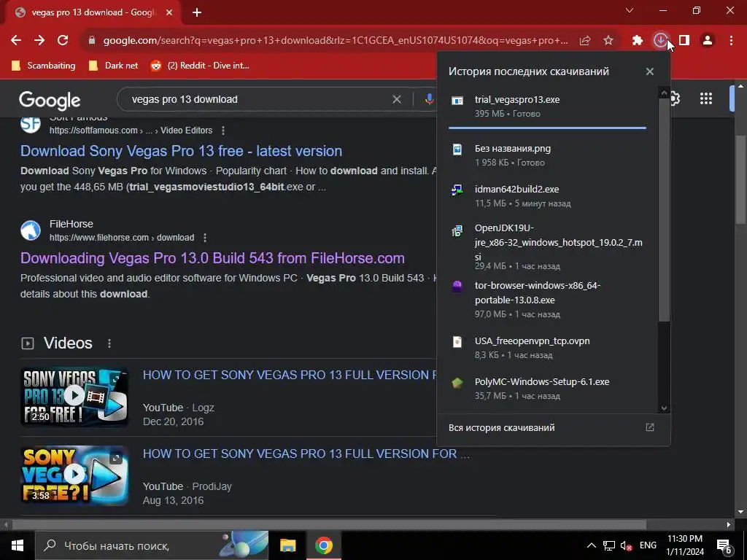Click the horizontal page scrollbar
This screenshot has height=560, width=747.
tap(329, 525)
